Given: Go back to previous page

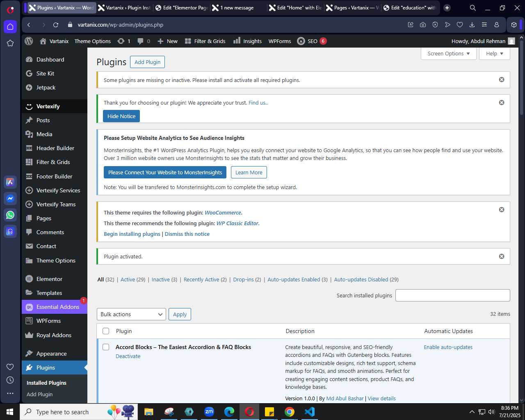Looking at the screenshot, I should coord(29,25).
